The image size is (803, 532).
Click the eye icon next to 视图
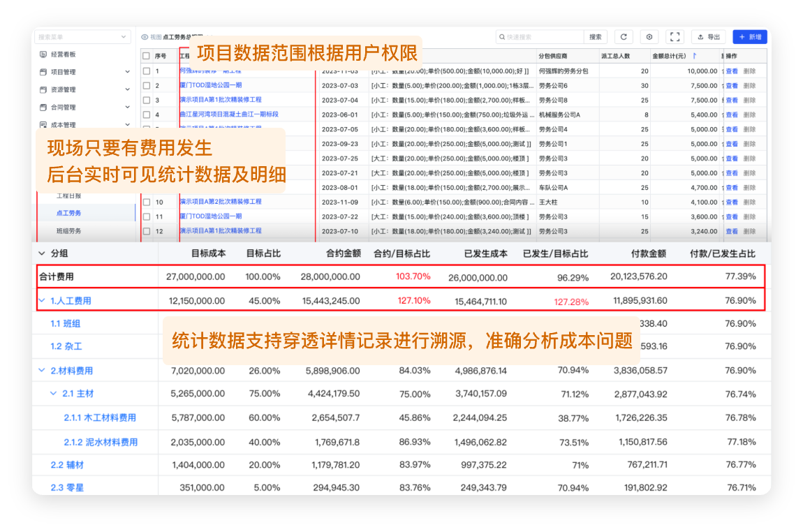145,37
